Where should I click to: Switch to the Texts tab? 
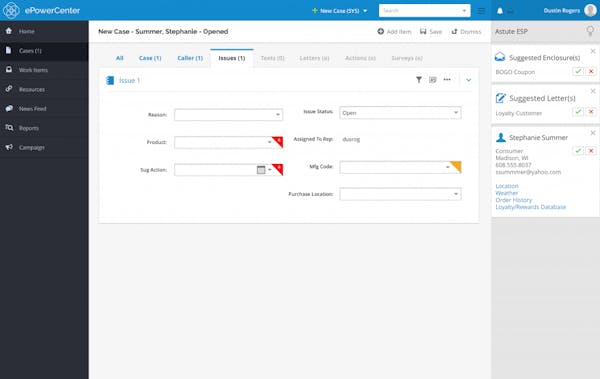[x=272, y=58]
